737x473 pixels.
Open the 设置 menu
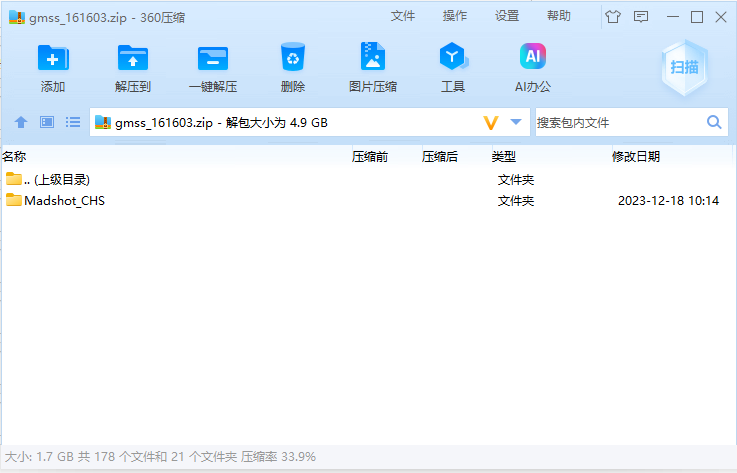(x=507, y=16)
